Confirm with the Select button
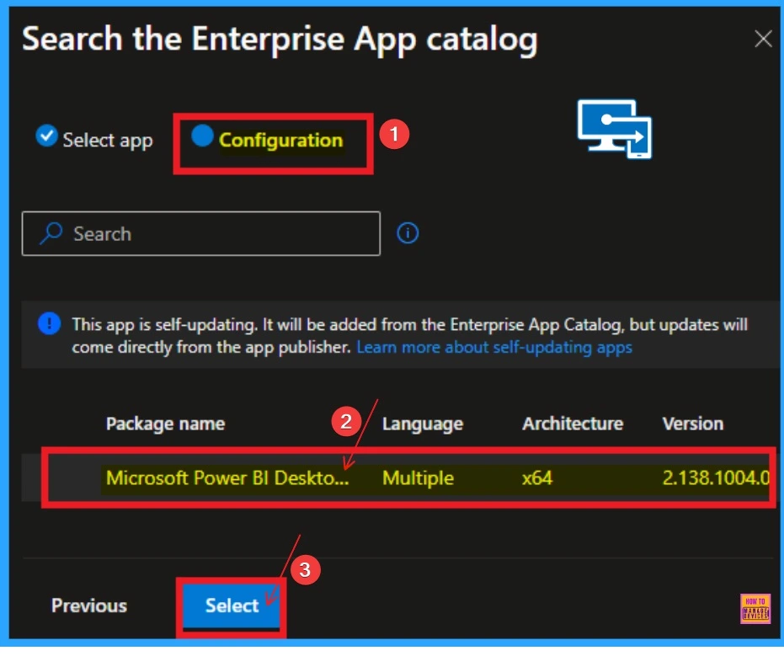Viewport: 784px width, 672px height. click(232, 605)
